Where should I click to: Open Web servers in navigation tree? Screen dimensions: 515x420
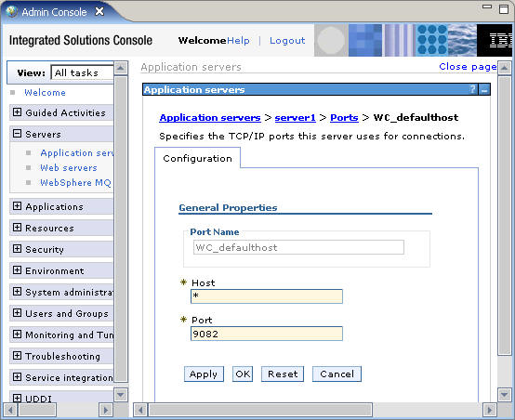[69, 168]
